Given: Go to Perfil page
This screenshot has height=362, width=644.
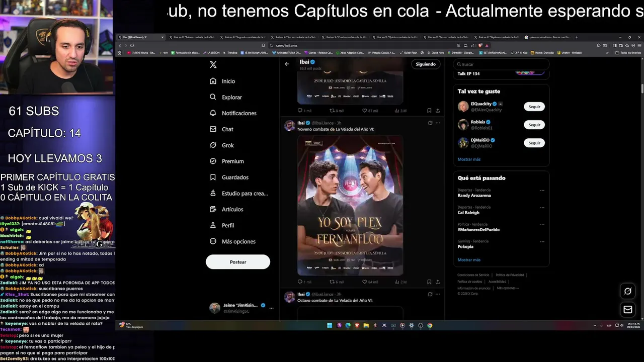Looking at the screenshot, I should (x=222, y=225).
